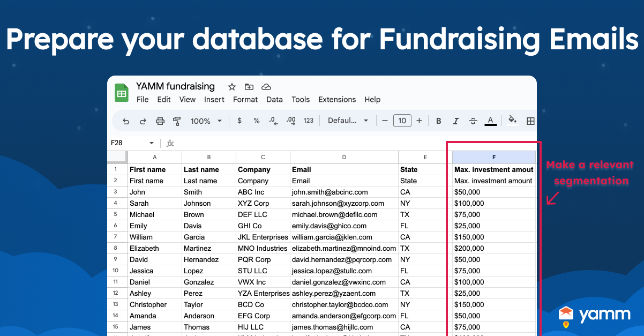Click the yamm logo
The image size is (644, 336).
(x=594, y=316)
